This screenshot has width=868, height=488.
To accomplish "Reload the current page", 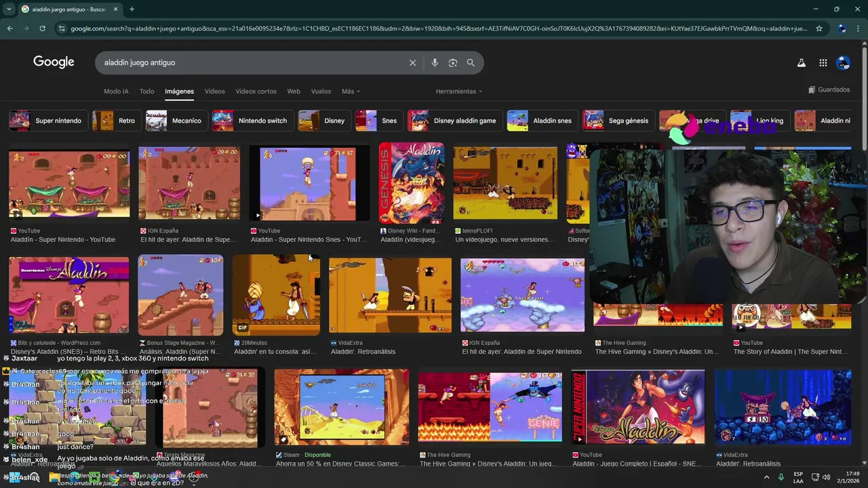I will pyautogui.click(x=42, y=28).
